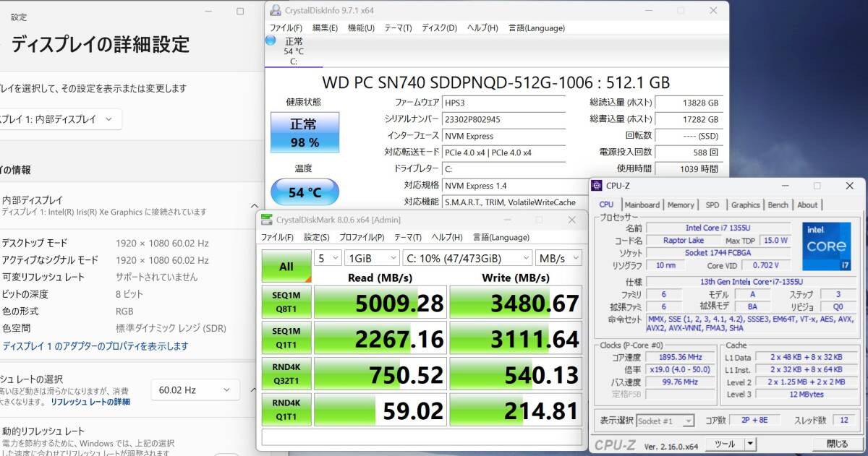
Task: Open the 機能 menu in CrystalDiskInfo
Action: click(x=360, y=27)
